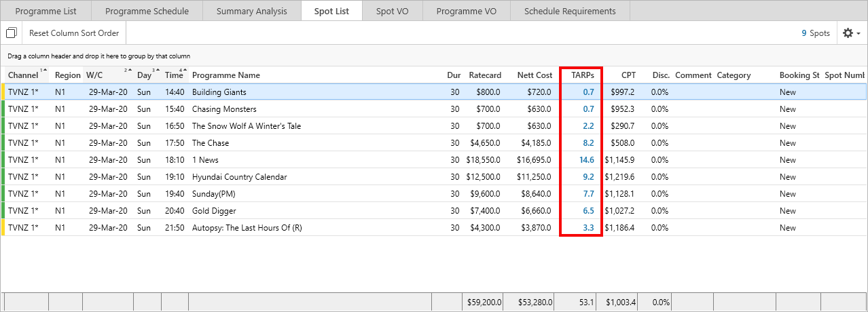The image size is (868, 312).
Task: Click CPT $997.2 cell
Action: tap(622, 92)
